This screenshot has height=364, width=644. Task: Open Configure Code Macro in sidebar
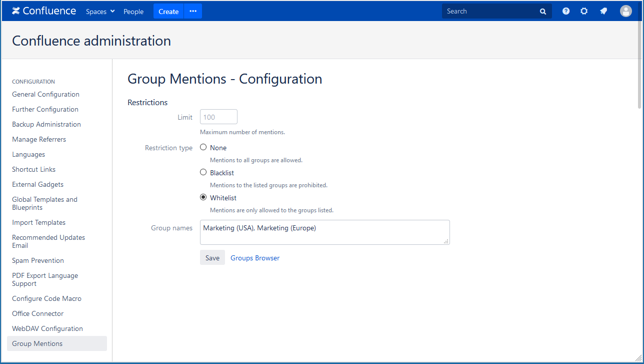click(x=46, y=298)
